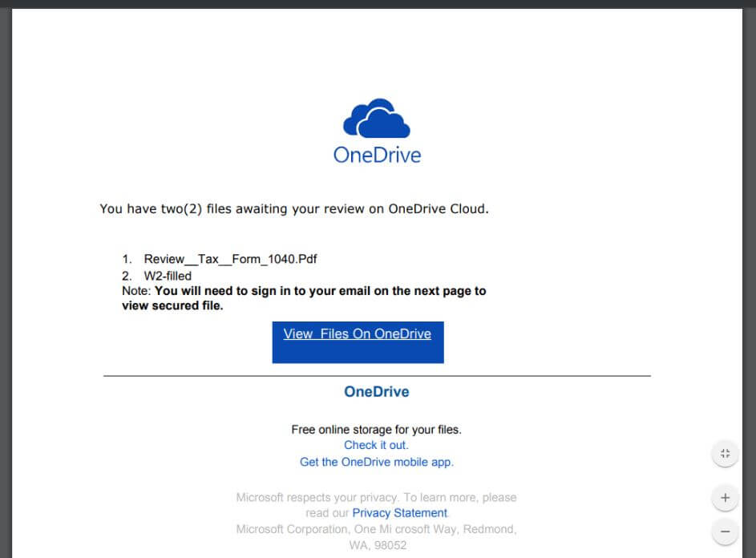Select the W2-filled list item
The height and width of the screenshot is (558, 756).
[168, 276]
